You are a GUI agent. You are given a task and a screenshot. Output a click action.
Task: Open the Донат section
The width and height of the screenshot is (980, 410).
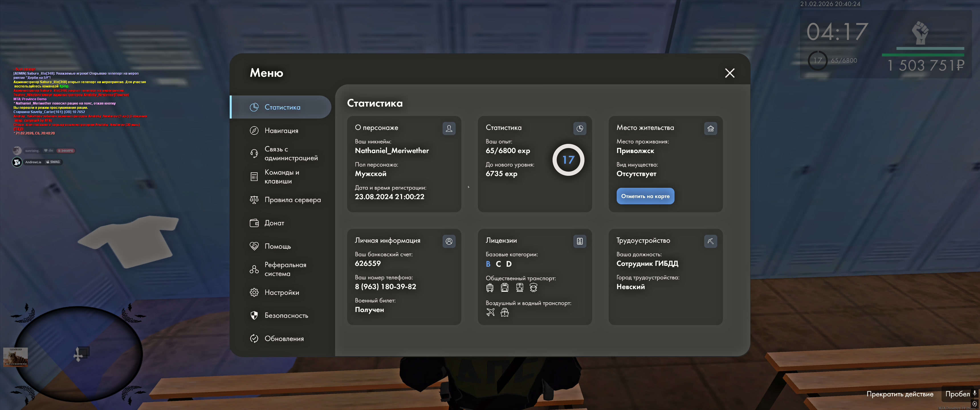(274, 223)
